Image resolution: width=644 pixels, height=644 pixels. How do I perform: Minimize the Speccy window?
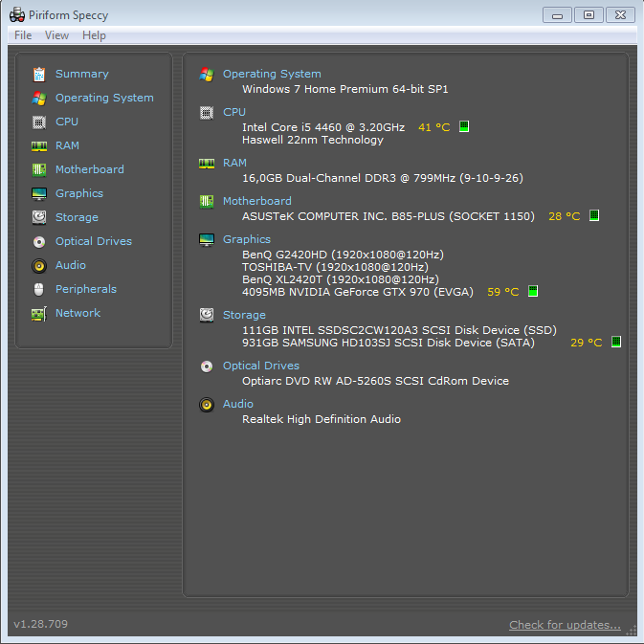(x=557, y=15)
